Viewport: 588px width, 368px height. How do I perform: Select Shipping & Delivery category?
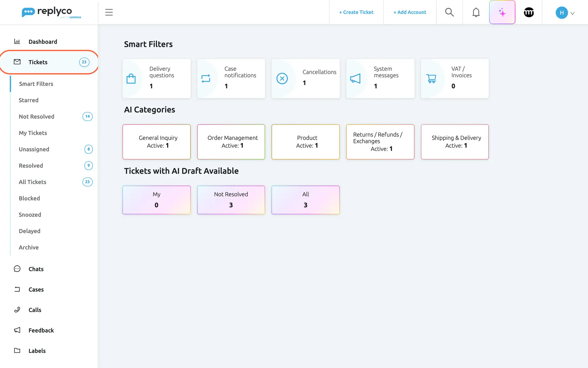click(x=455, y=142)
